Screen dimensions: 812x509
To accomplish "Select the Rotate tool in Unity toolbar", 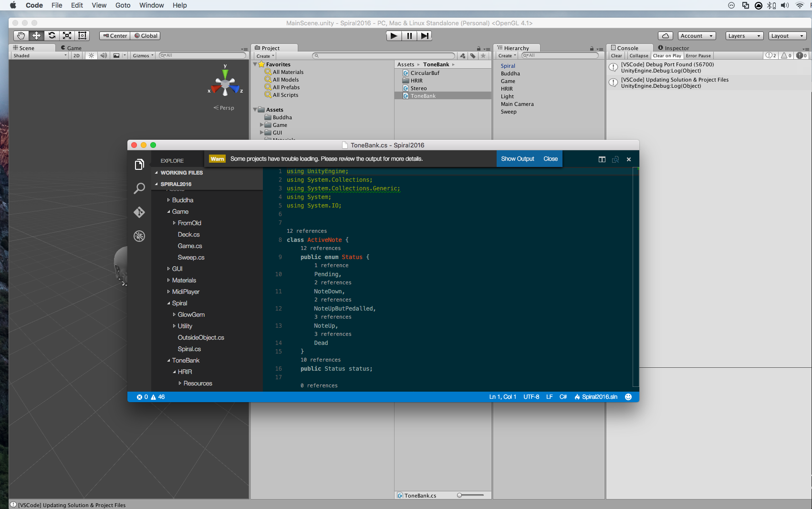I will click(x=52, y=36).
